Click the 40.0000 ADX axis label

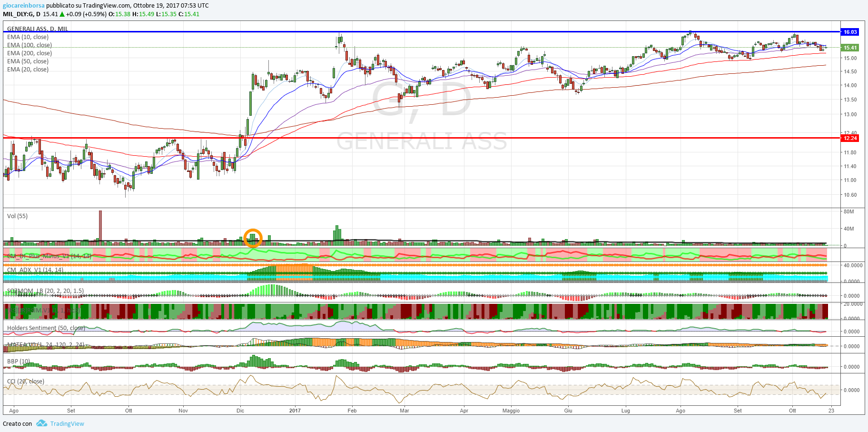tap(853, 265)
